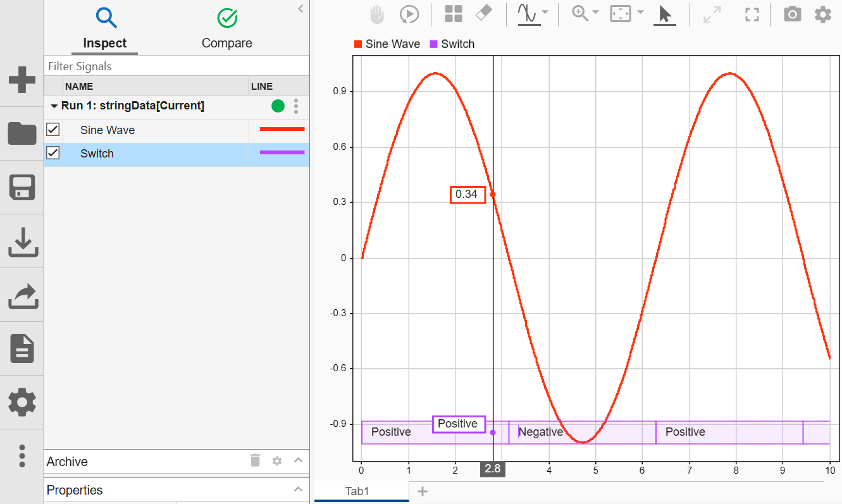Open the sidebar three-dot more menu

click(22, 455)
